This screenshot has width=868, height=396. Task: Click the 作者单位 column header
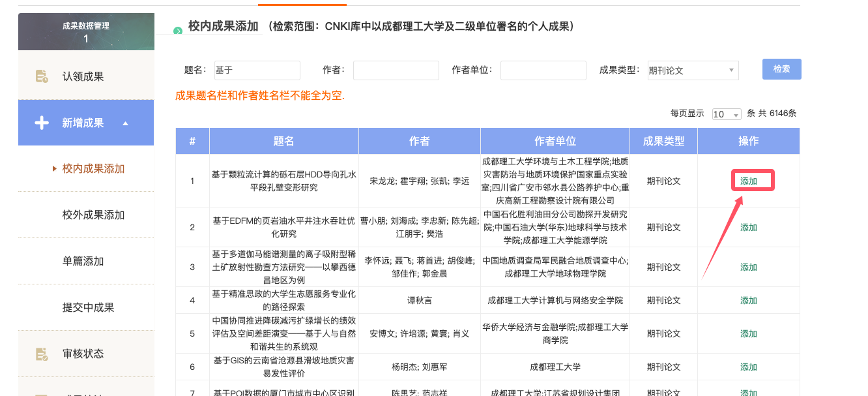(555, 142)
